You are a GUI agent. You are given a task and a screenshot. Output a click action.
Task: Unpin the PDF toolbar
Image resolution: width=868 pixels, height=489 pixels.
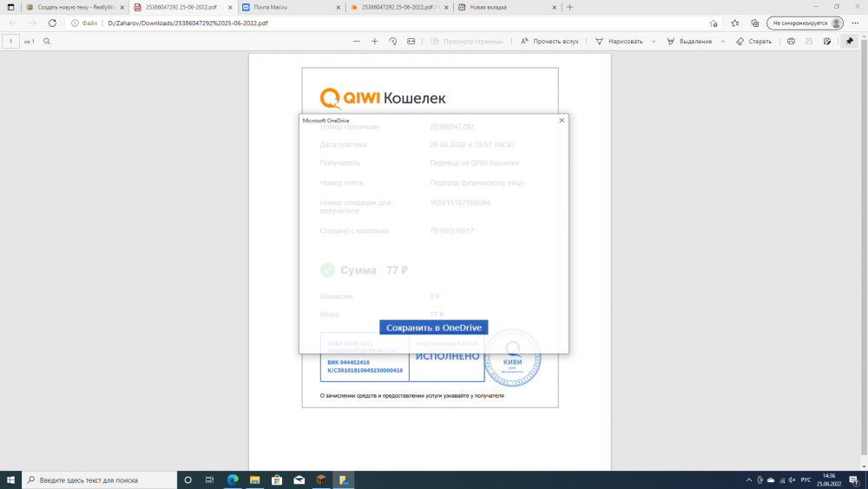[x=850, y=41]
